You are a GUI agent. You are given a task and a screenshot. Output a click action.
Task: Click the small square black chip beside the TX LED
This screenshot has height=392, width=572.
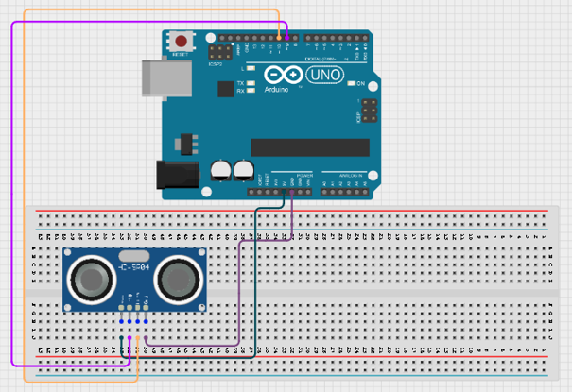pos(225,89)
